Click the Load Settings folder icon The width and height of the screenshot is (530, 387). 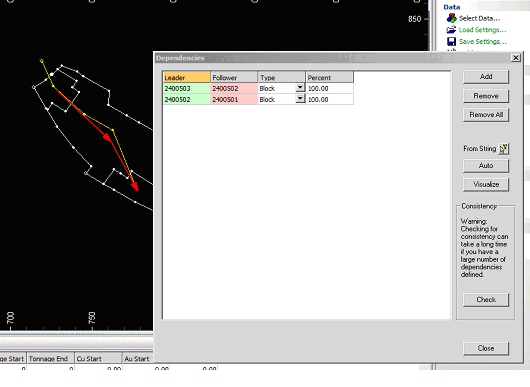(x=451, y=30)
